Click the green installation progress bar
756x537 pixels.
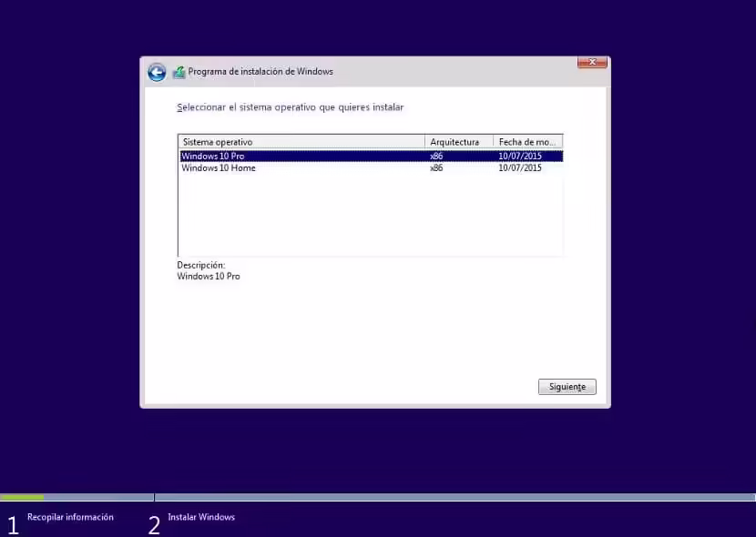[x=22, y=498]
